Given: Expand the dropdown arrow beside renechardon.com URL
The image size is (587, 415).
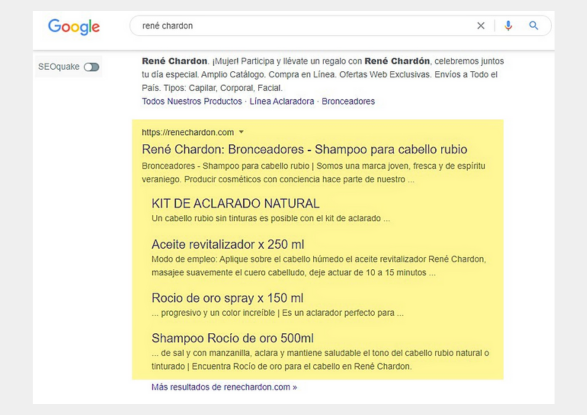Looking at the screenshot, I should (x=241, y=132).
